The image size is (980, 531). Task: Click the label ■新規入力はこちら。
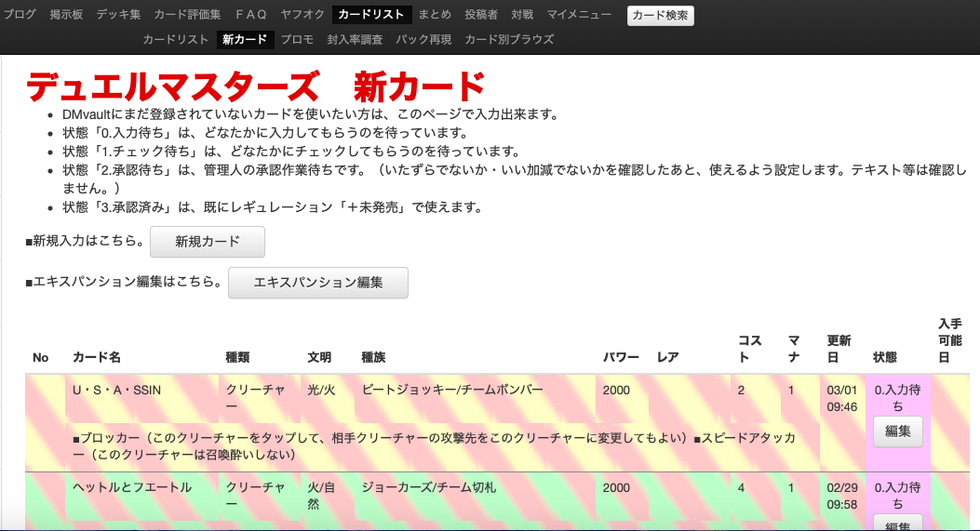click(87, 241)
